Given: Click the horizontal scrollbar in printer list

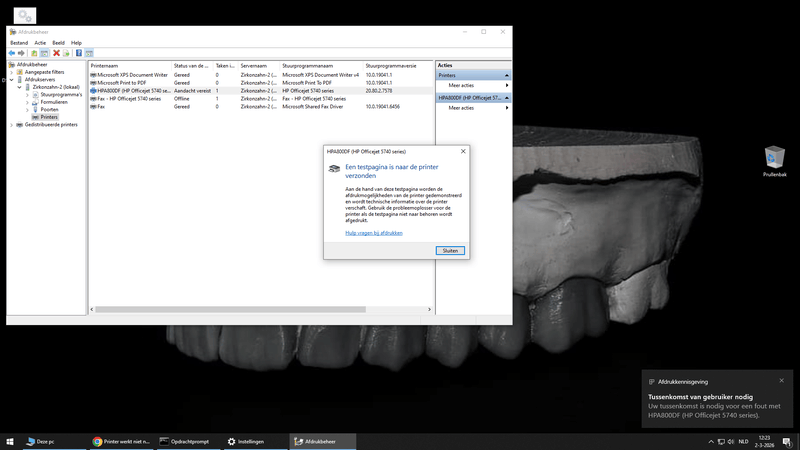Looking at the screenshot, I should 230,309.
